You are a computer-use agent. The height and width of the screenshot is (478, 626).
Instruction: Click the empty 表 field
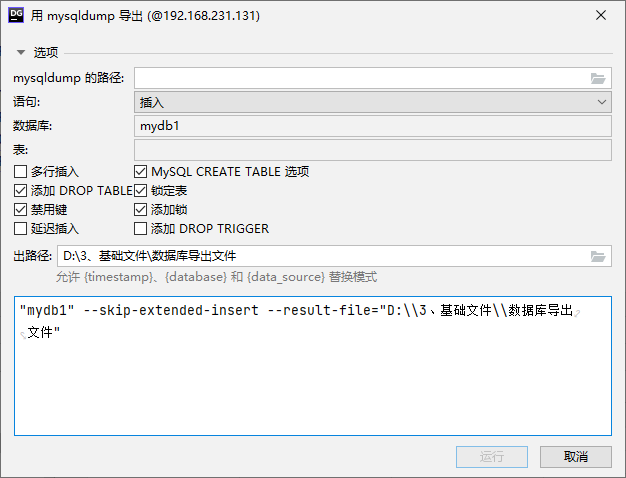tap(372, 150)
